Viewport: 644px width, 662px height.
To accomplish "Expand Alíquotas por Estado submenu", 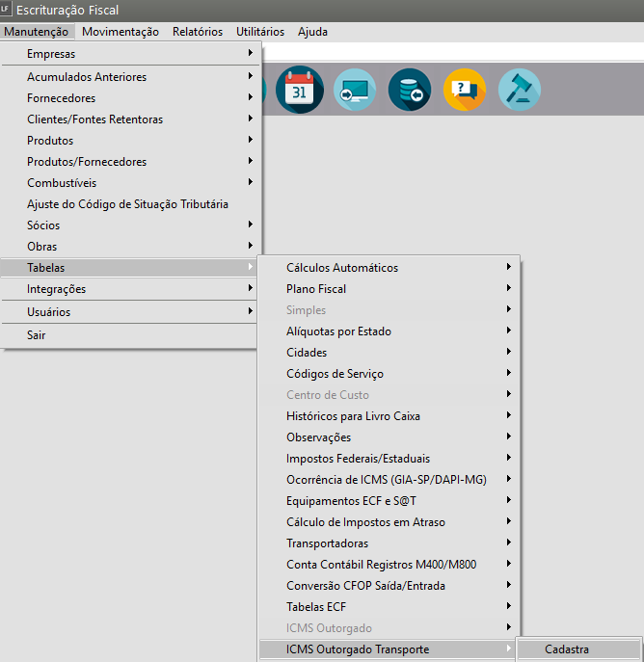I will coord(338,331).
